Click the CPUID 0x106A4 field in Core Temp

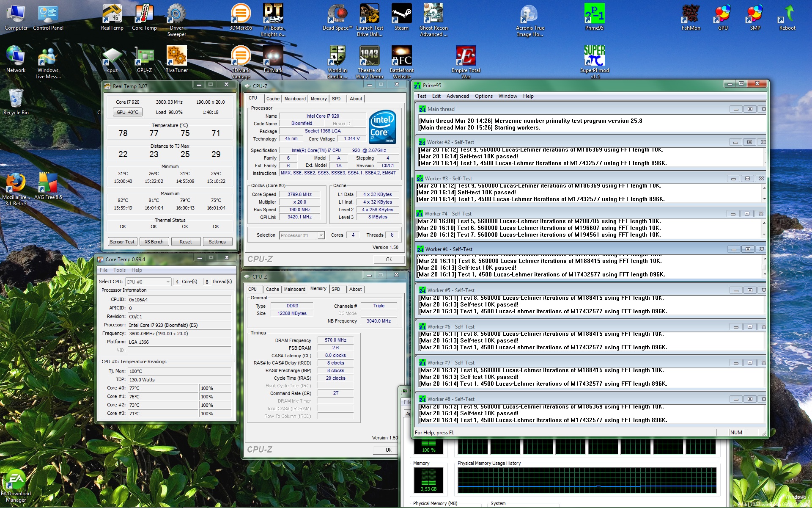[x=179, y=300]
